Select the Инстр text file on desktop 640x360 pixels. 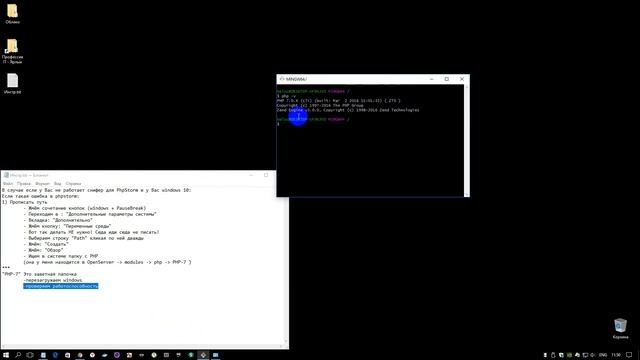click(12, 84)
